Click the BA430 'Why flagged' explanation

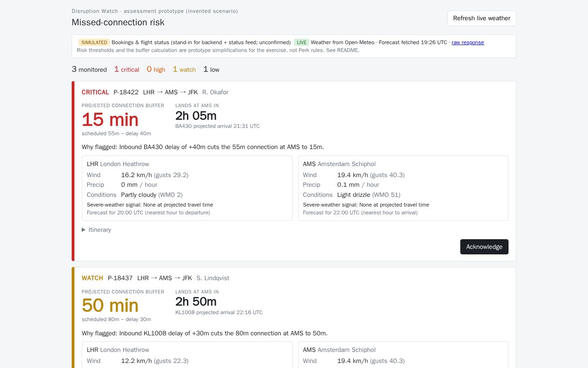point(203,147)
